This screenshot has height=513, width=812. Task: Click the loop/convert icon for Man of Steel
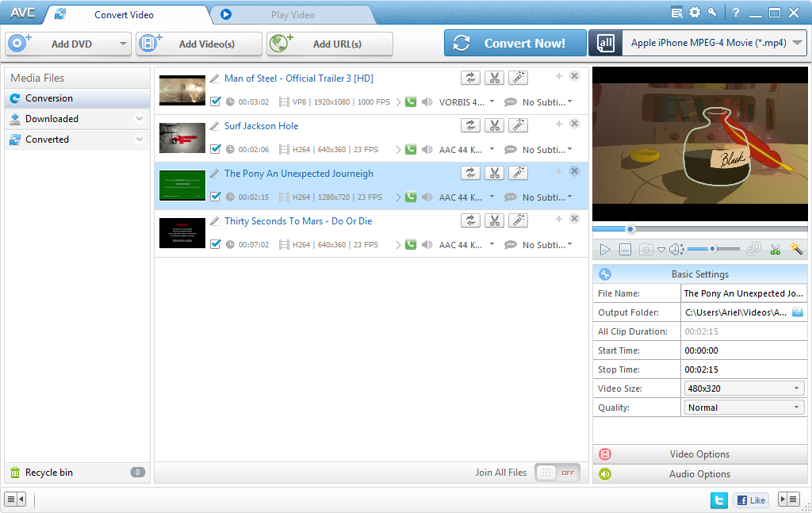coord(470,78)
